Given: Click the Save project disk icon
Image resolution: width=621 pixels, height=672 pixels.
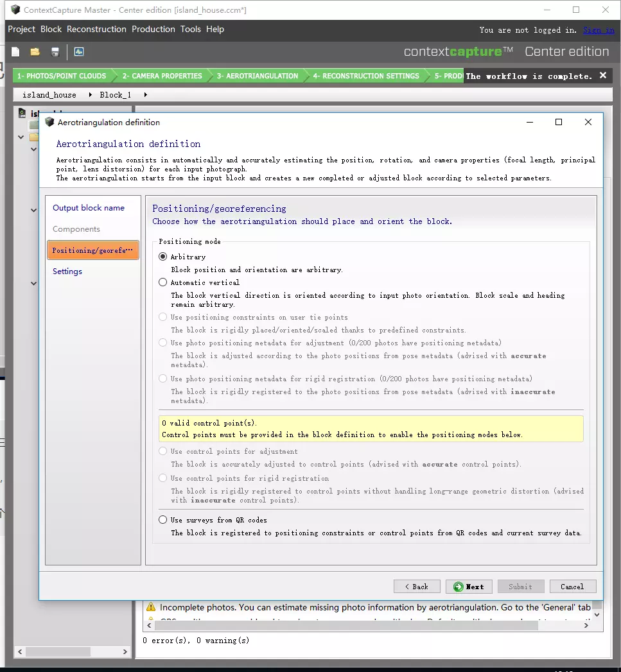Looking at the screenshot, I should (55, 52).
